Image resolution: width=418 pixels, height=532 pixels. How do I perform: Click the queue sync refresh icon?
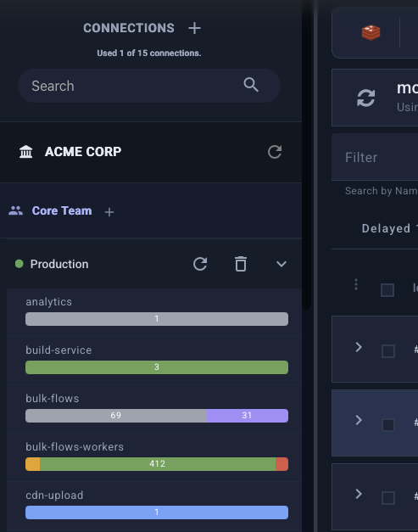366,98
